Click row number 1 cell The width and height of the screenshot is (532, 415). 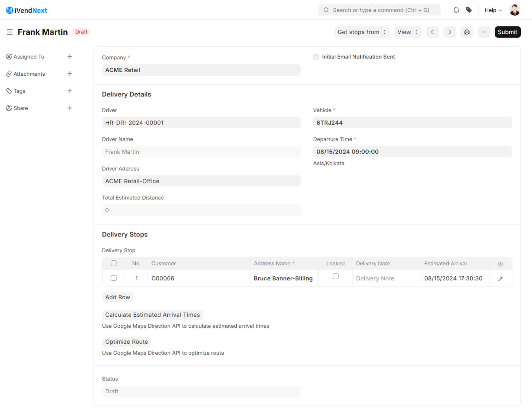[136, 279]
